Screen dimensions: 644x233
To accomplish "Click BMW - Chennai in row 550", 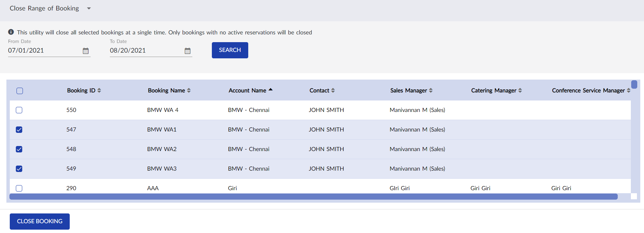I will 249,110.
